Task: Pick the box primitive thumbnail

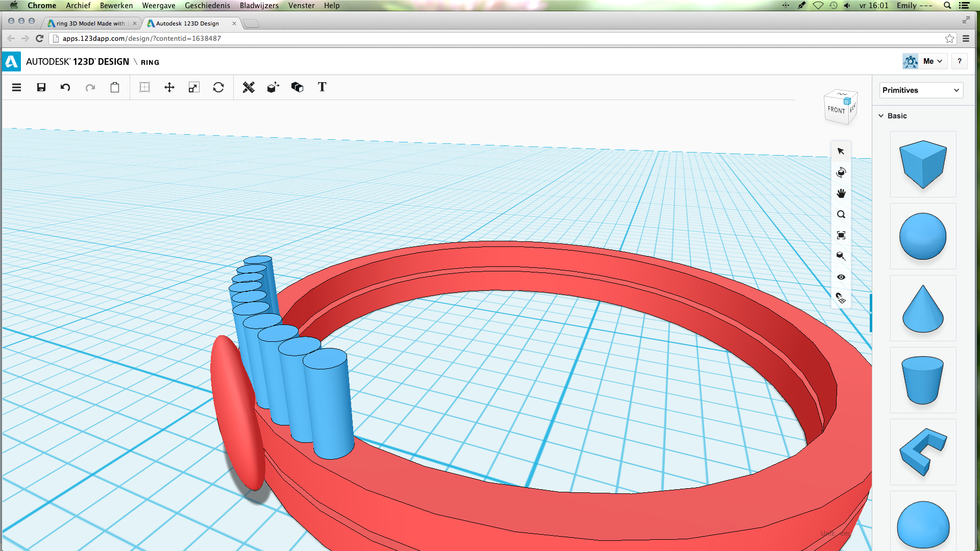Action: click(923, 164)
